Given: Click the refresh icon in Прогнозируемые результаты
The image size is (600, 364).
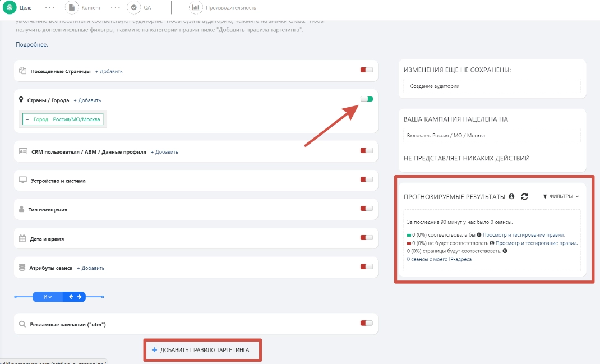Looking at the screenshot, I should [x=524, y=197].
